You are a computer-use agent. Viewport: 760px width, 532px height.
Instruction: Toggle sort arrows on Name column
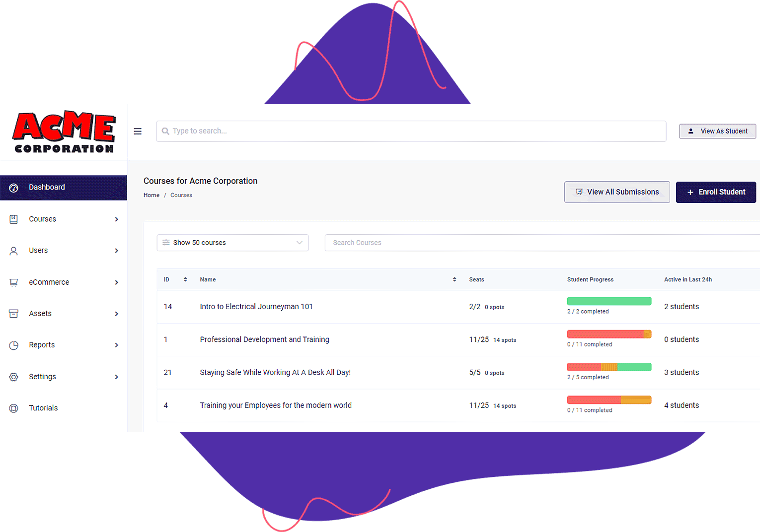tap(454, 280)
